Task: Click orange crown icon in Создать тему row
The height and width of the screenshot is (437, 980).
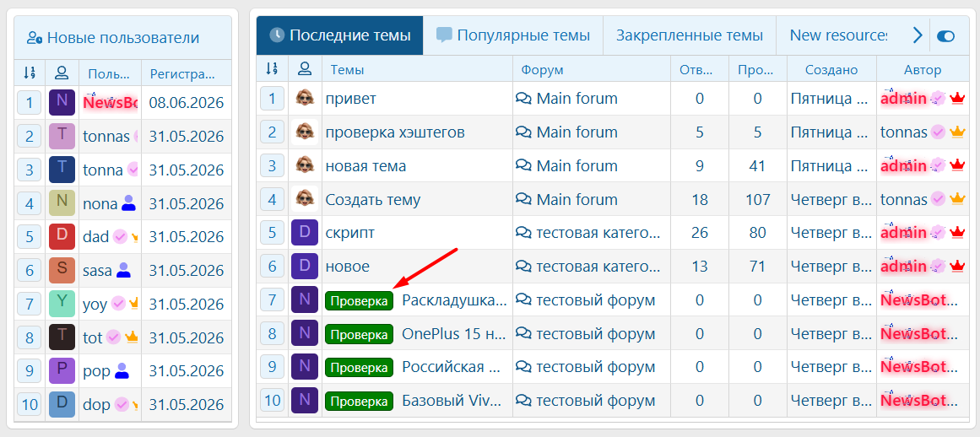Action: point(957,199)
